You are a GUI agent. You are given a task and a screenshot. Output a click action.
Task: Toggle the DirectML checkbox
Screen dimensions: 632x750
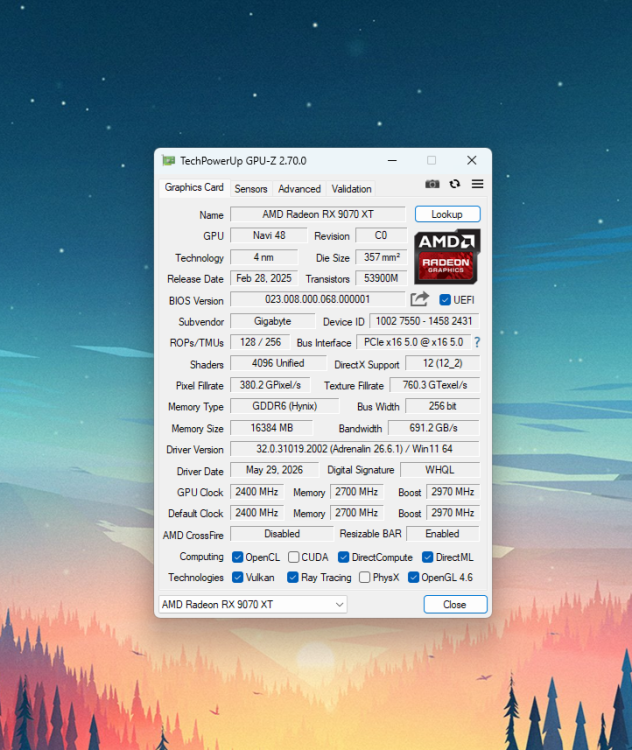(428, 557)
